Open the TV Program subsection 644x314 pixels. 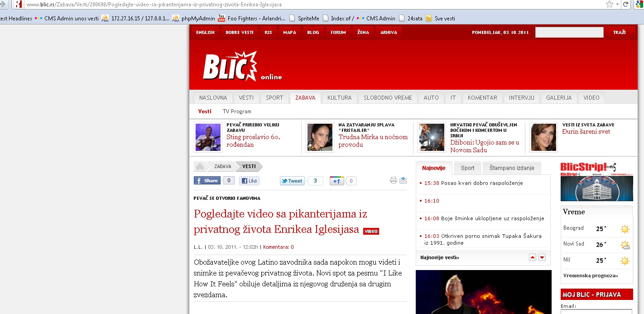[236, 111]
